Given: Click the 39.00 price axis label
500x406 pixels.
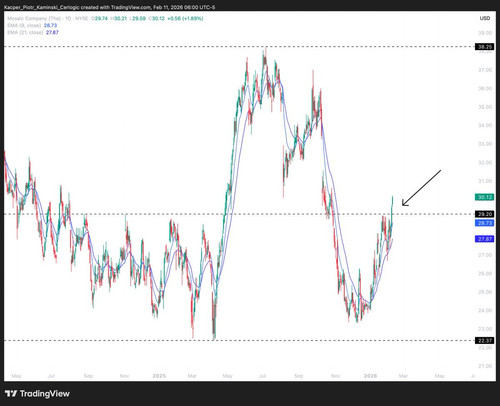Looking at the screenshot, I should pyautogui.click(x=485, y=33).
